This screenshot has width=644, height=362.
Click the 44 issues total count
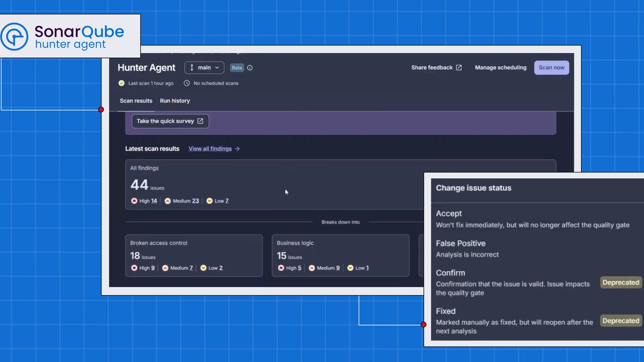[148, 185]
